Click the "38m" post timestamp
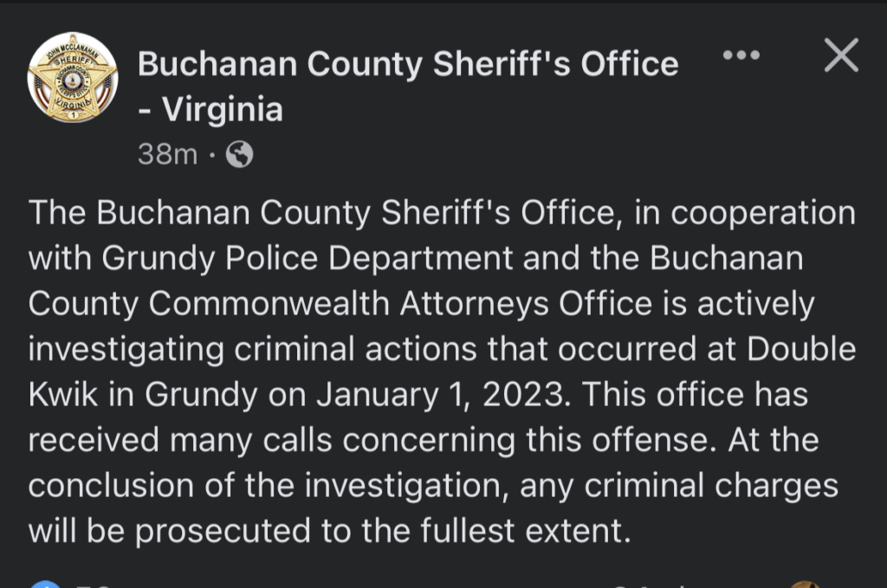This screenshot has width=887, height=588. pos(168,155)
